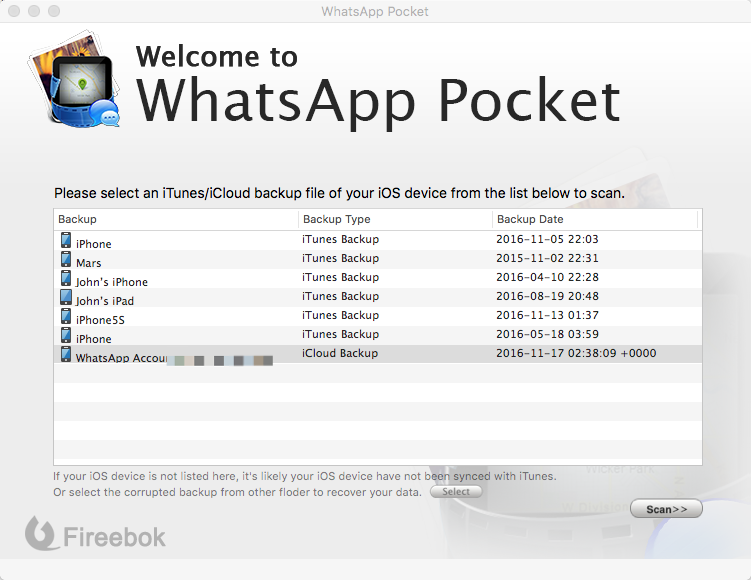
Task: Click the phone icon beside WhatsApp Account
Action: (66, 354)
